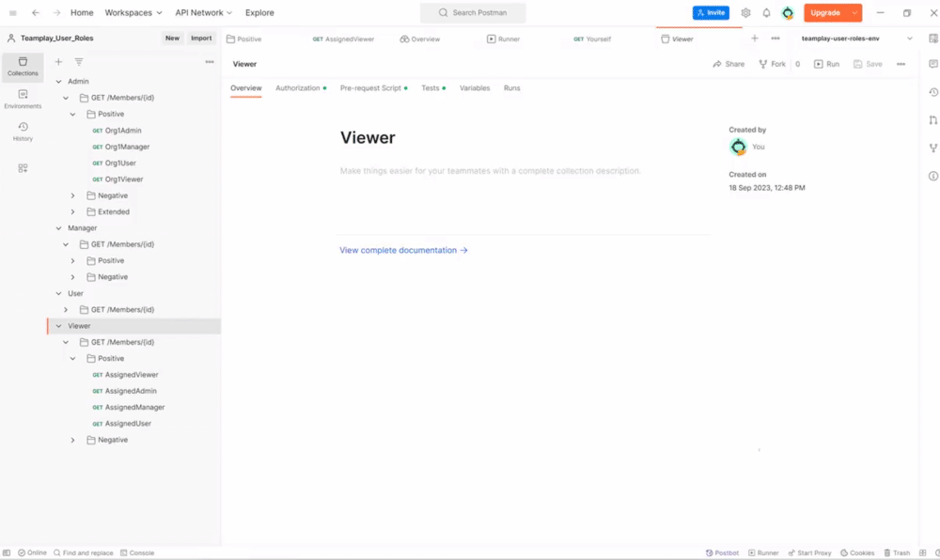Viewport: 940px width, 560px height.
Task: Open the AssignedViewer request tab
Action: 343,39
